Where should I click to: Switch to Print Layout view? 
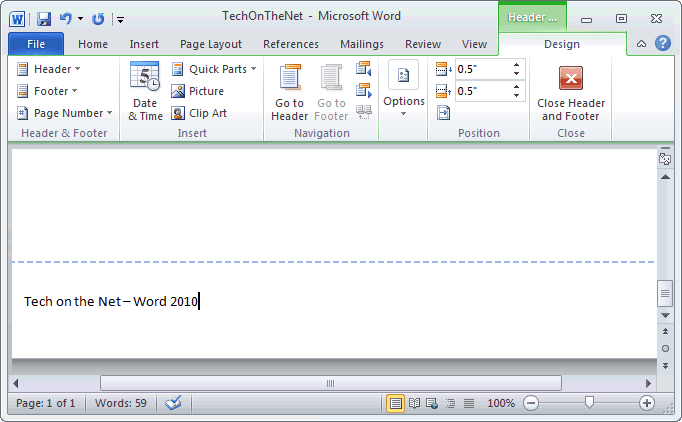pos(395,403)
